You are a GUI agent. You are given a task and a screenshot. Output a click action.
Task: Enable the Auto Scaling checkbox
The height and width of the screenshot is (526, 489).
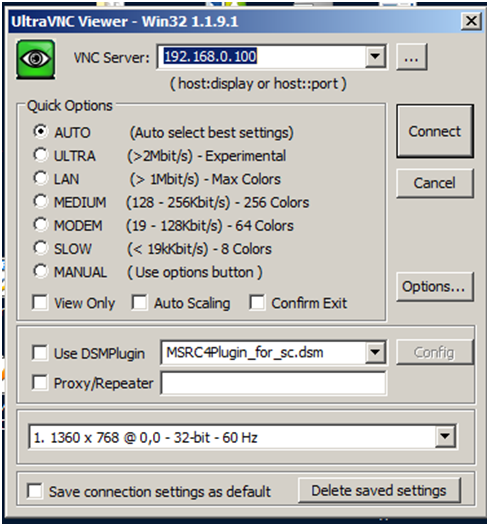[139, 302]
